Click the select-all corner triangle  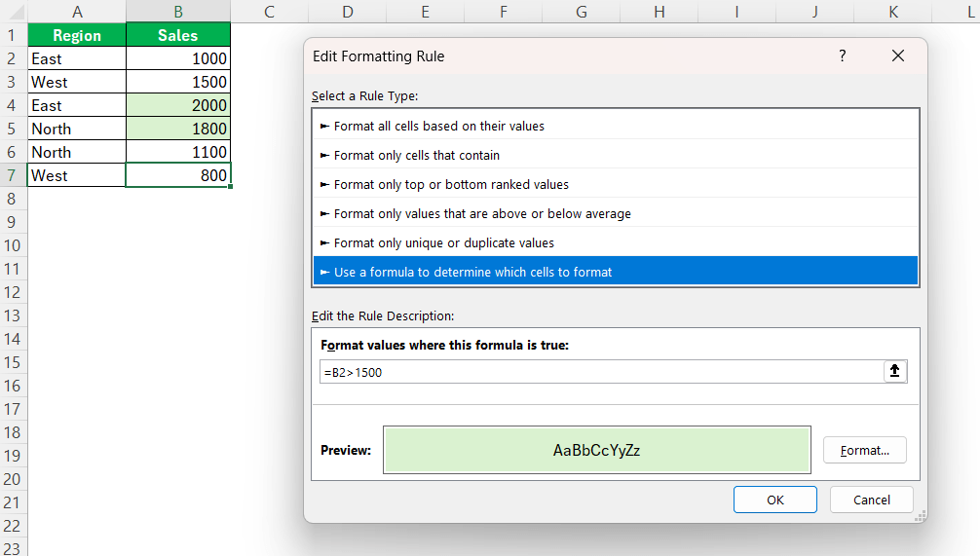pyautogui.click(x=14, y=12)
